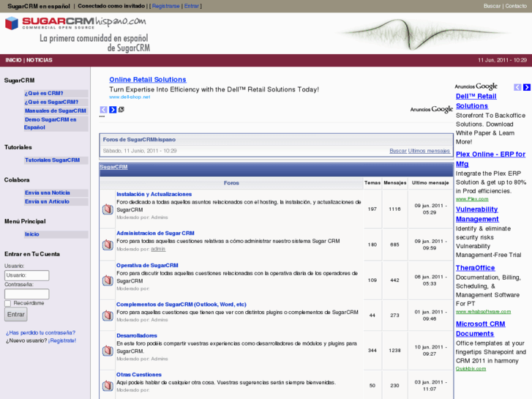
Task: Go to previous Google sidebar ad
Action: click(517, 87)
